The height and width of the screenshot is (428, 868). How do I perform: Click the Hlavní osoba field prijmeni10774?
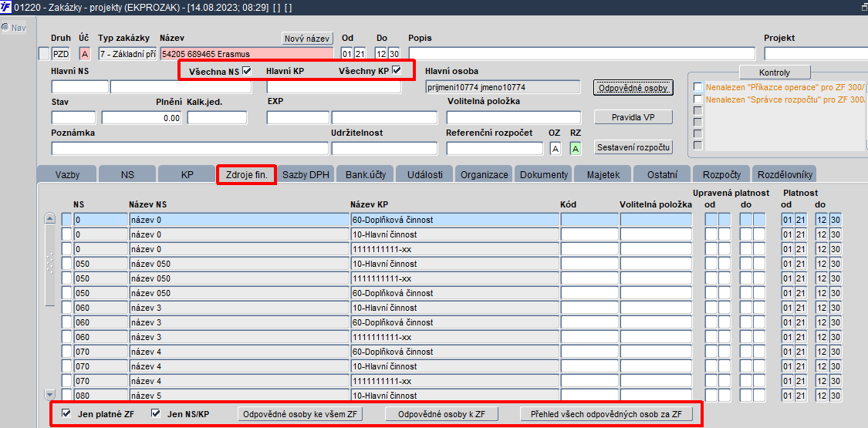coord(503,87)
